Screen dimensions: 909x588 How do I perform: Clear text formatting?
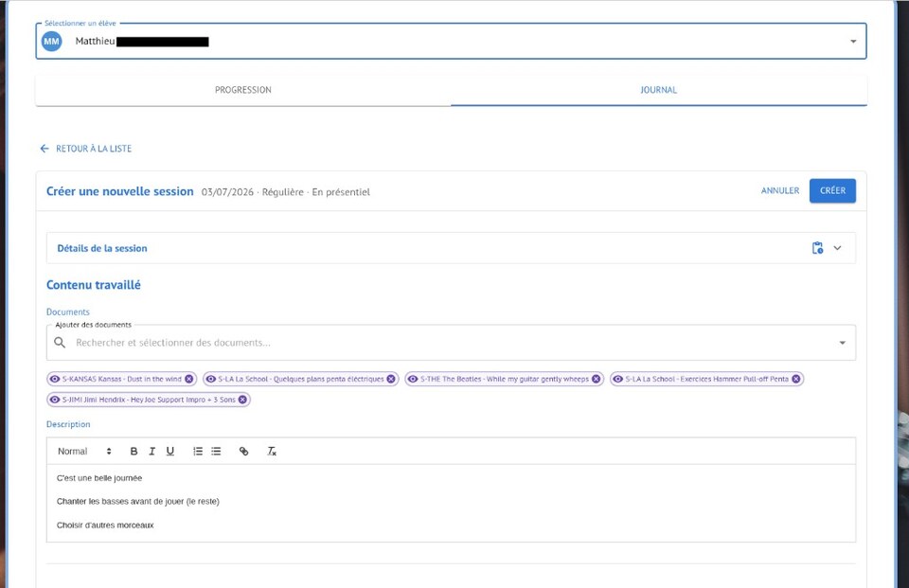(x=272, y=451)
